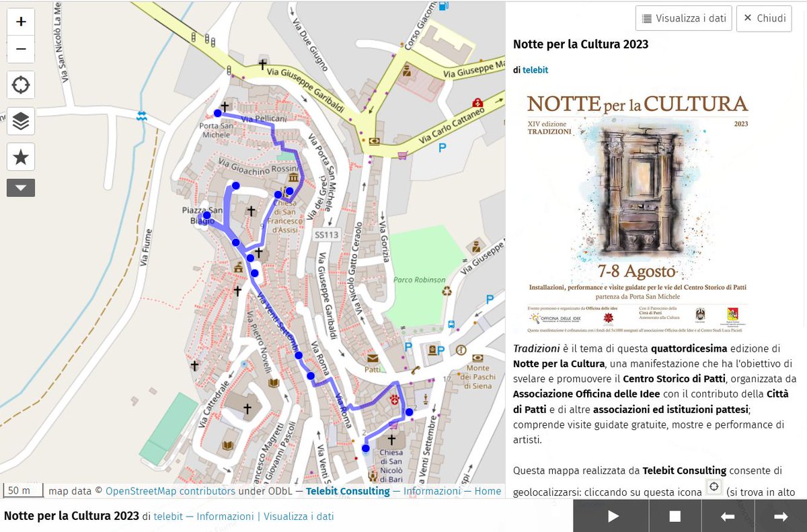The width and height of the screenshot is (807, 532).
Task: Open telebit author link under title
Action: [535, 70]
